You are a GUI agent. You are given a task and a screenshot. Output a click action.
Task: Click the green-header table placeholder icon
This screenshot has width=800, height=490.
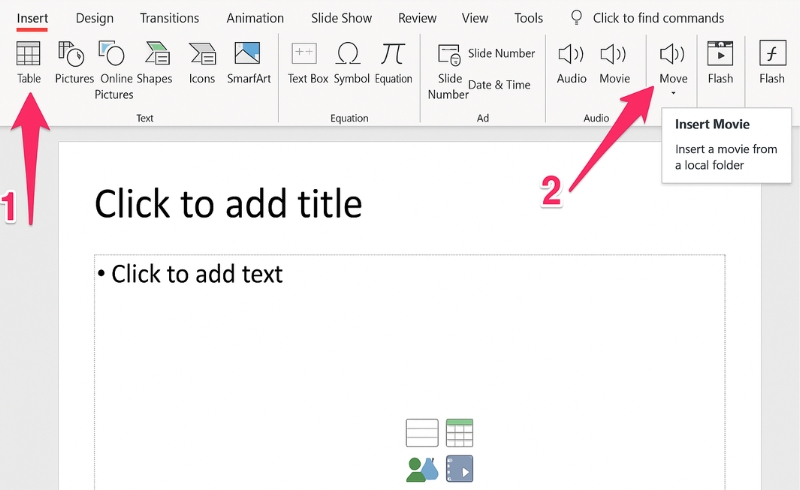(459, 433)
